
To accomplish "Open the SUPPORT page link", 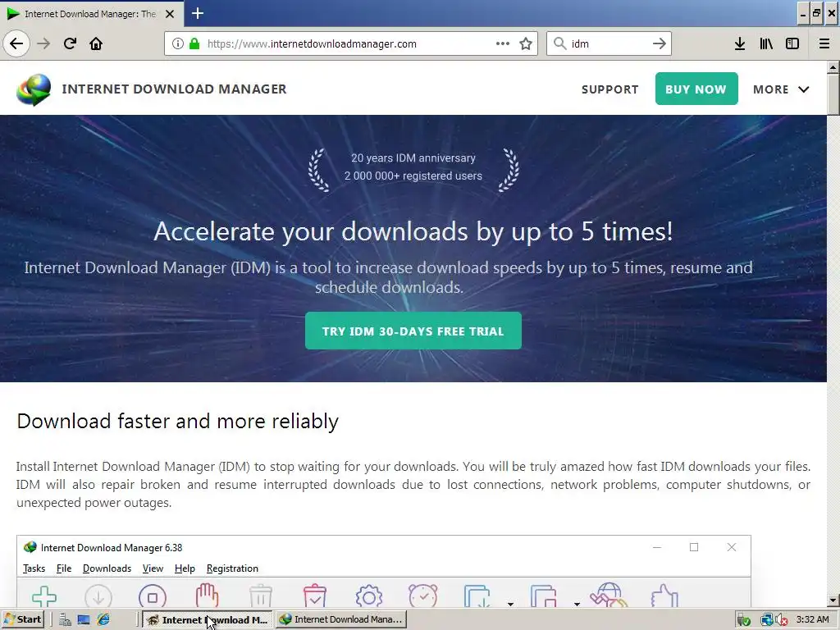I will click(x=609, y=89).
